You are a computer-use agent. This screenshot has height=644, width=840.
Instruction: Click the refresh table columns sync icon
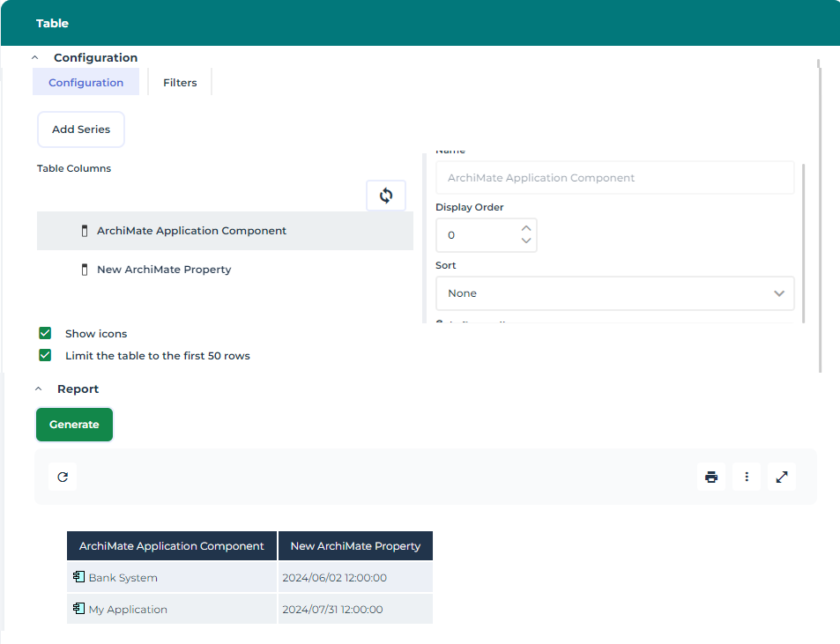click(386, 196)
